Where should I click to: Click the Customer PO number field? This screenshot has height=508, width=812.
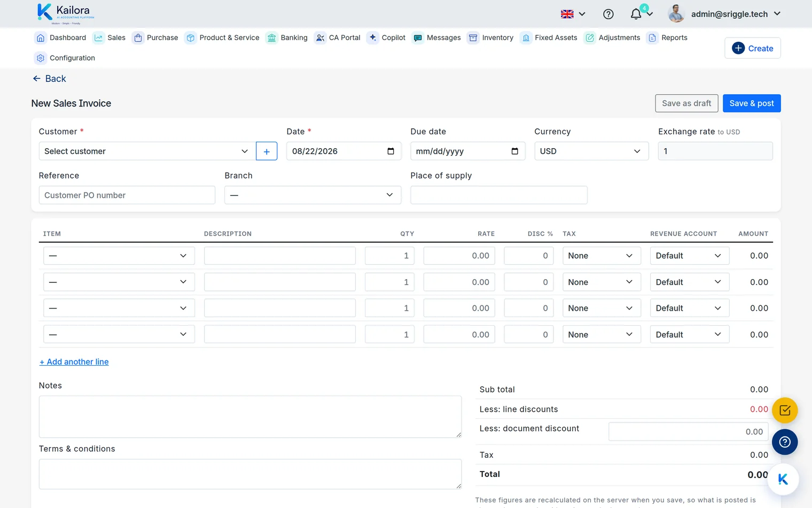[127, 195]
